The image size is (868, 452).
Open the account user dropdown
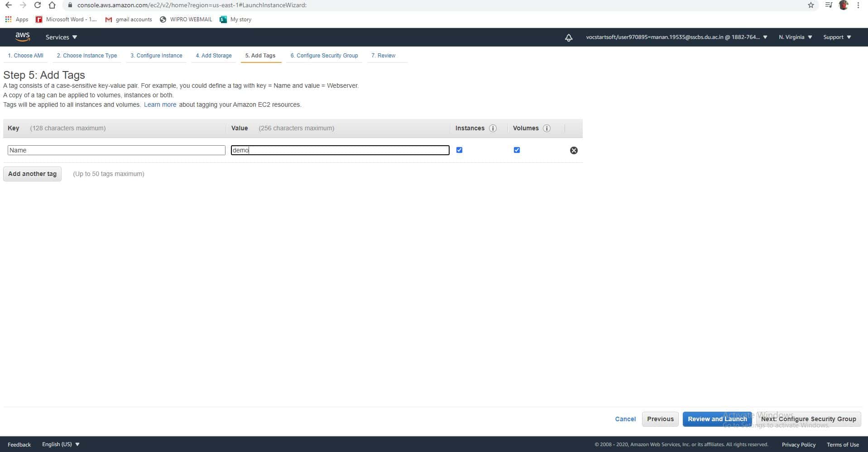click(676, 37)
